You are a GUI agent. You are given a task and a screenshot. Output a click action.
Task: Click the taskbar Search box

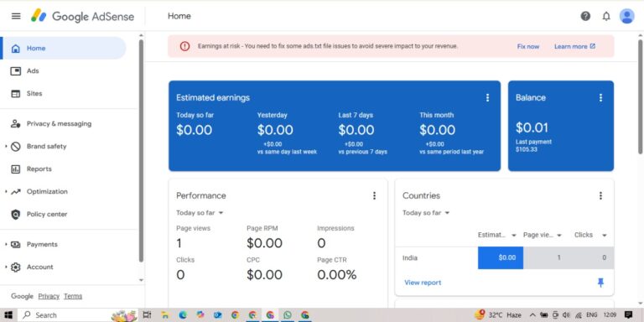(x=78, y=315)
